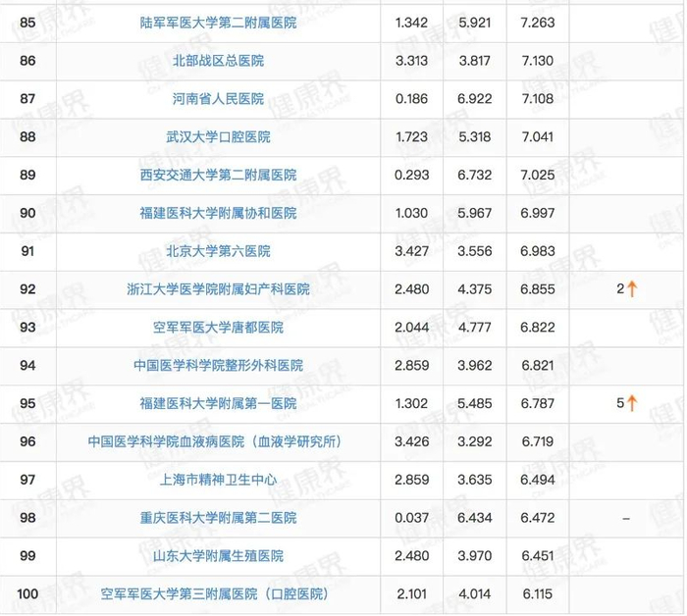Click value 1.342 in row 85
This screenshot has width=687, height=616.
(411, 23)
